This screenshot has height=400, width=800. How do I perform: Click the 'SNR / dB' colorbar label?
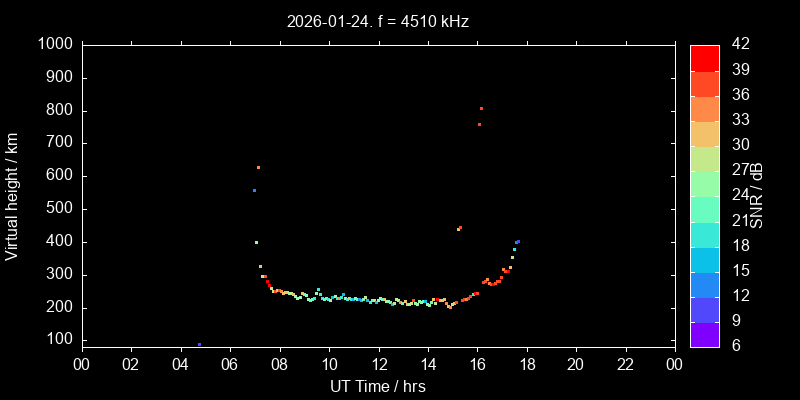(x=757, y=195)
